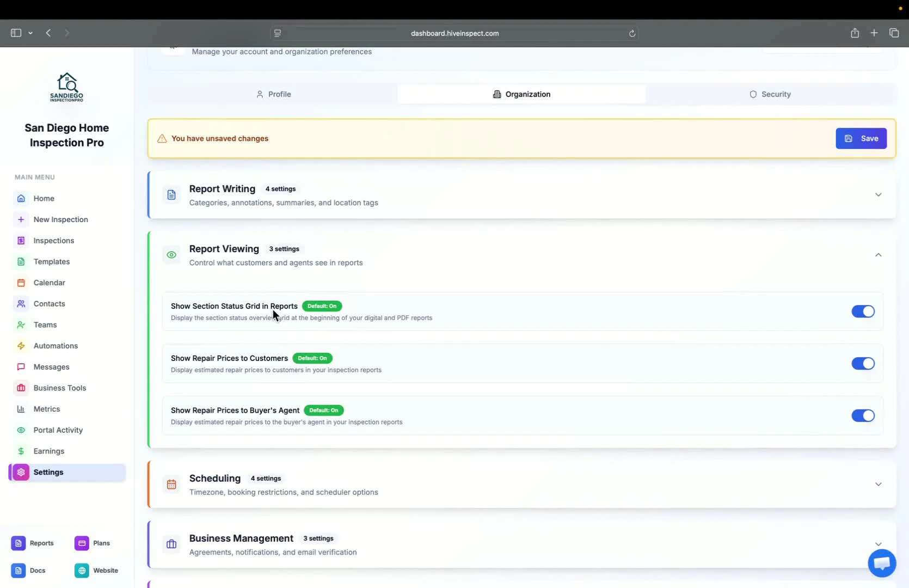Expand the Scheduling settings section
Image resolution: width=909 pixels, height=588 pixels.
coord(878,484)
